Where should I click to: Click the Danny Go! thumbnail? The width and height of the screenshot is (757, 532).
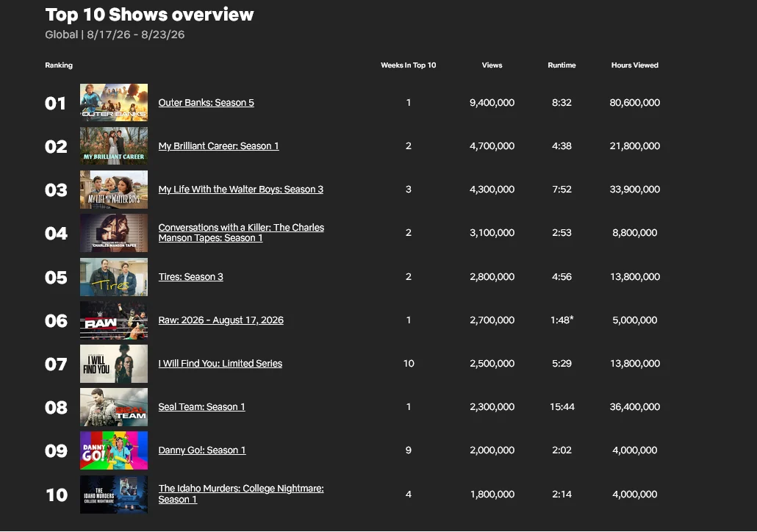(114, 450)
